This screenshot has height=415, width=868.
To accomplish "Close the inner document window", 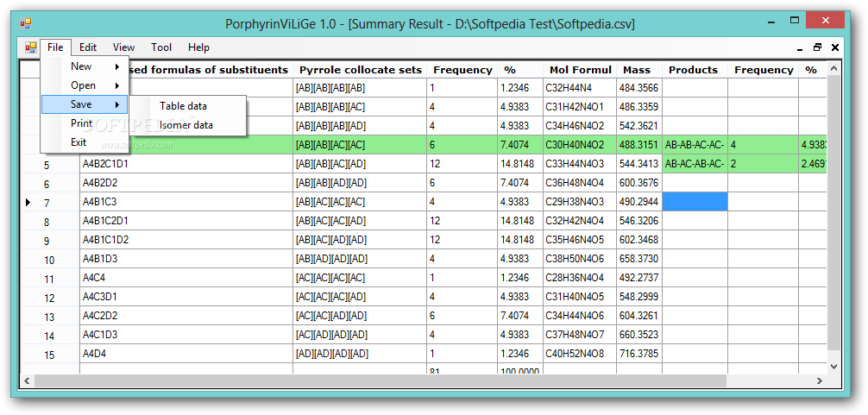I will tap(835, 48).
